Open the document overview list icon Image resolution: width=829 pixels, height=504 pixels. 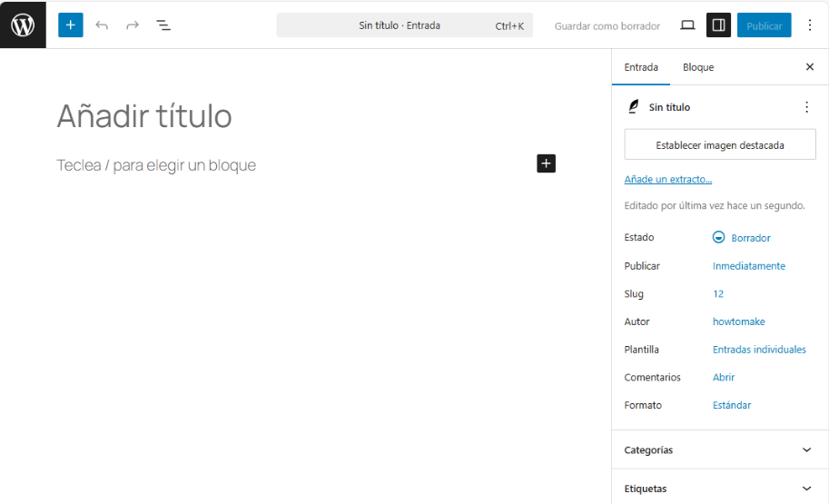(x=163, y=25)
